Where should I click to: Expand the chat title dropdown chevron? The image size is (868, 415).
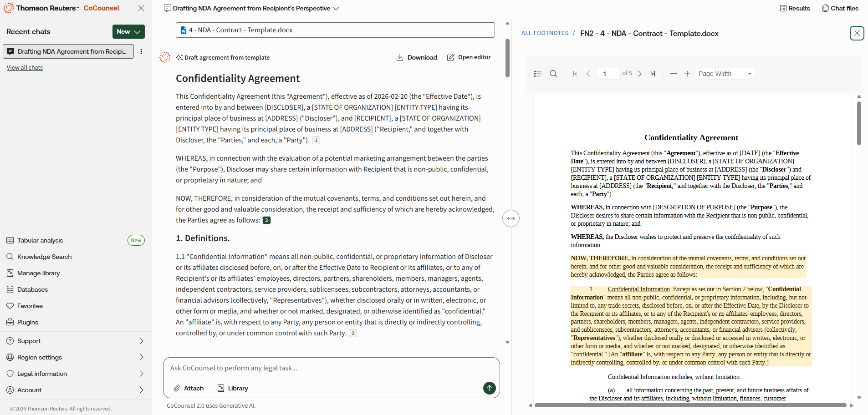336,9
